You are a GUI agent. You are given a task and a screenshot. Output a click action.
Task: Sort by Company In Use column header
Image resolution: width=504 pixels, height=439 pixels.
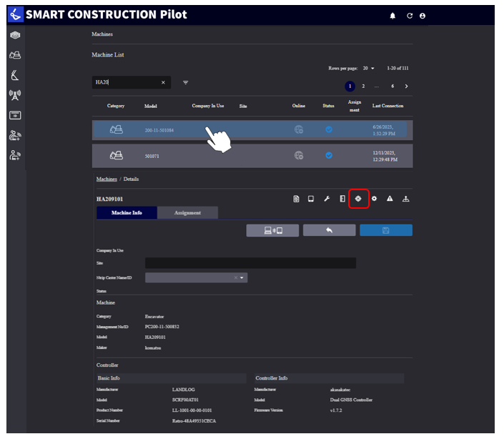(208, 106)
